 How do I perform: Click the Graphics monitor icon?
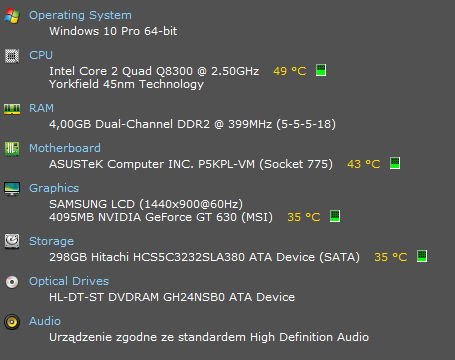[x=12, y=189]
